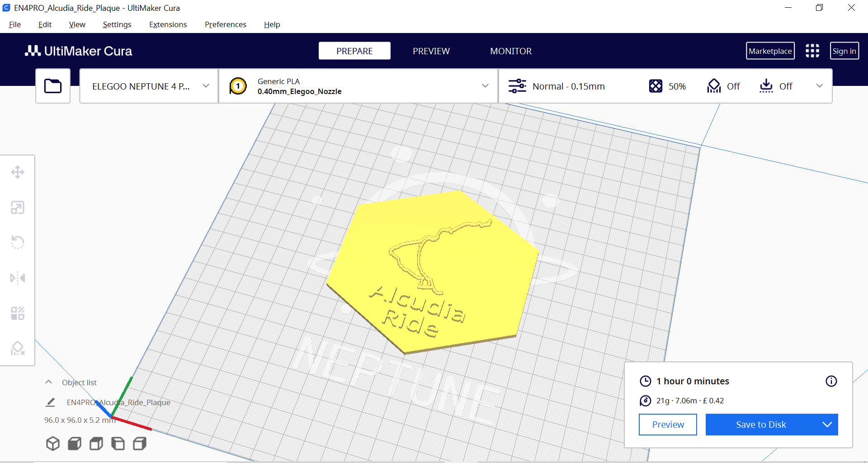Switch to left side view cube
The width and height of the screenshot is (868, 463).
pyautogui.click(x=118, y=444)
